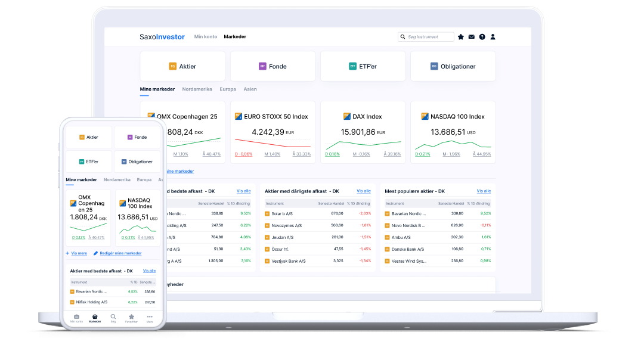Click the EURO STOXX 50 red chart
Viewport: 644px width, 351px height.
pos(273,143)
